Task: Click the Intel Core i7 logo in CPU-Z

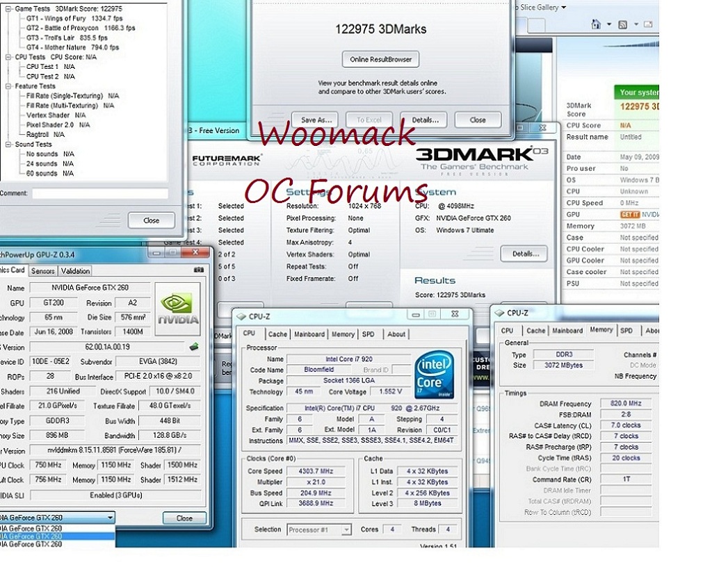Action: coord(434,375)
